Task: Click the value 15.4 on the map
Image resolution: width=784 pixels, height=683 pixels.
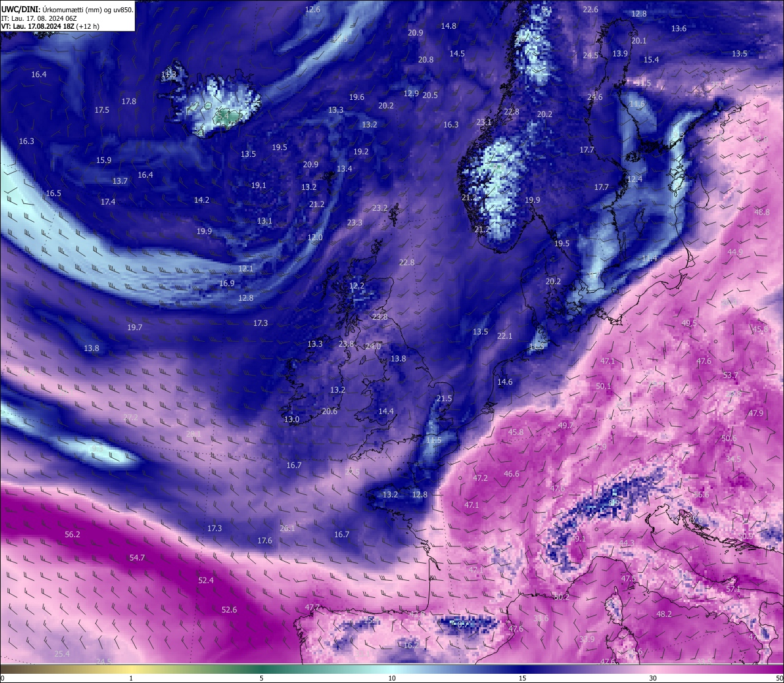Action: (x=651, y=59)
